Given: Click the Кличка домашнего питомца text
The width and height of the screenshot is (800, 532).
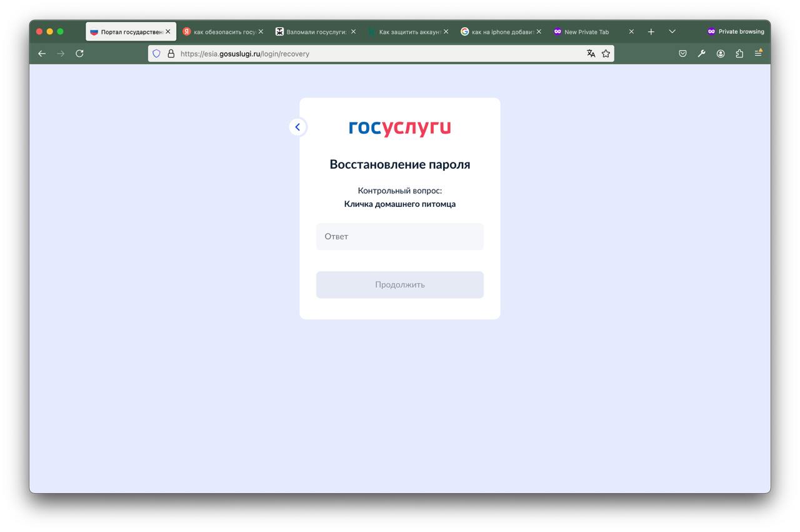Looking at the screenshot, I should pos(400,204).
